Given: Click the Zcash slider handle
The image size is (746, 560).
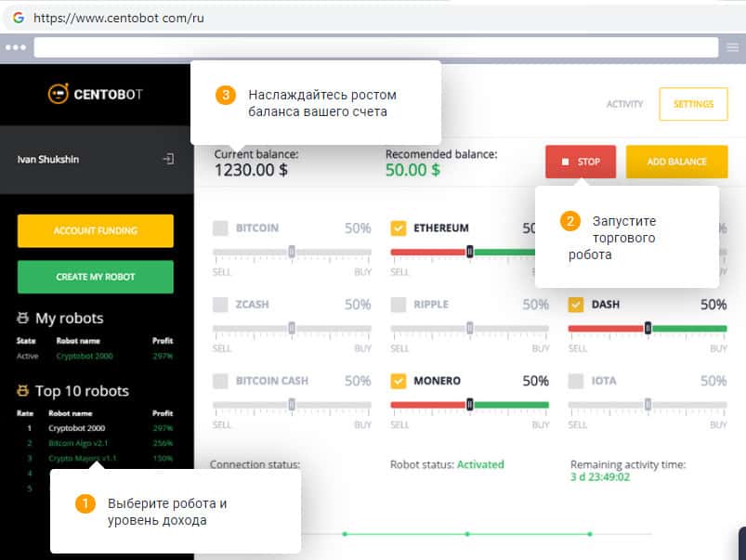Looking at the screenshot, I should pyautogui.click(x=292, y=328).
